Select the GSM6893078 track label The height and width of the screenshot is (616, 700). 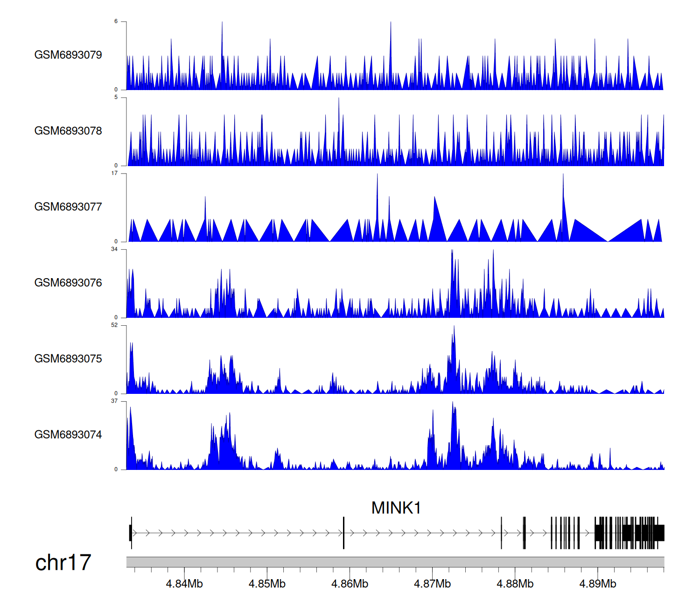(x=68, y=131)
